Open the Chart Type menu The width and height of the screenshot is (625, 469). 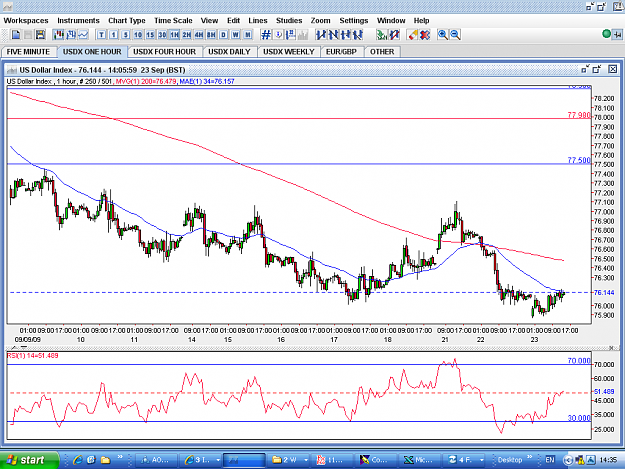pyautogui.click(x=127, y=20)
